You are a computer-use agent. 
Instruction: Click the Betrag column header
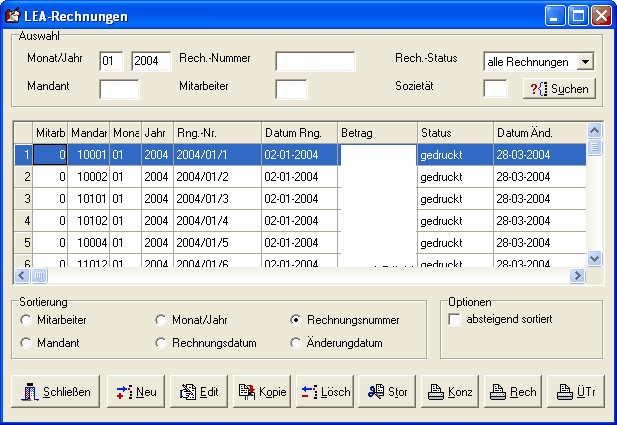pos(378,133)
